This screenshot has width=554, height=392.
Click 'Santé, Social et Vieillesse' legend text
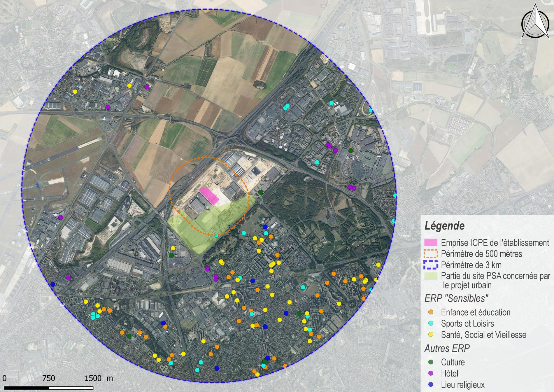pos(484,335)
